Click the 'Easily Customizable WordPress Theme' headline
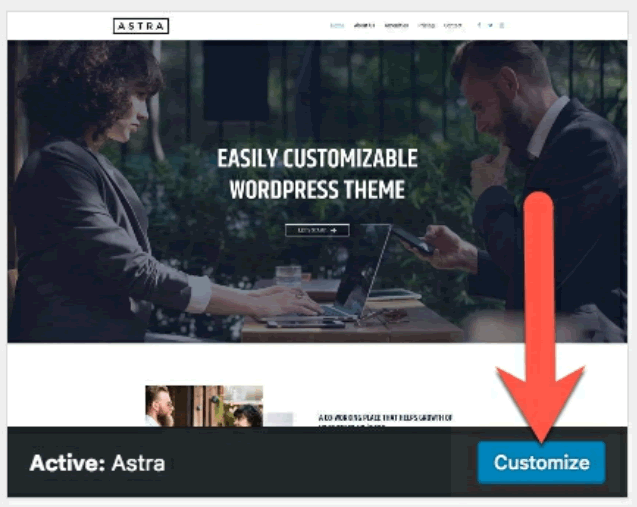 click(x=317, y=173)
